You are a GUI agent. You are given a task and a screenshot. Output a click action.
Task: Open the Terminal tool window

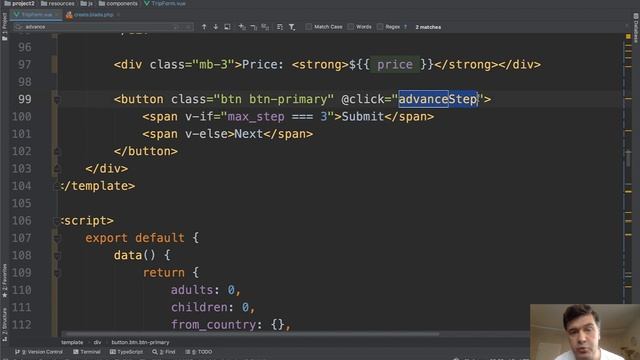click(x=87, y=352)
